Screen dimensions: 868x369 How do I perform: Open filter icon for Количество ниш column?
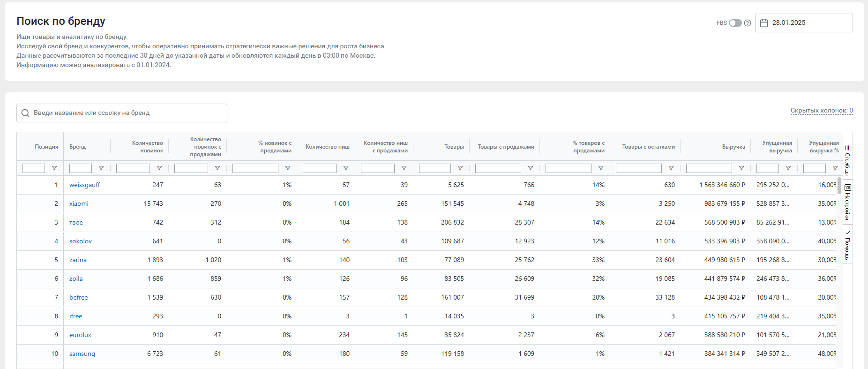click(x=346, y=168)
